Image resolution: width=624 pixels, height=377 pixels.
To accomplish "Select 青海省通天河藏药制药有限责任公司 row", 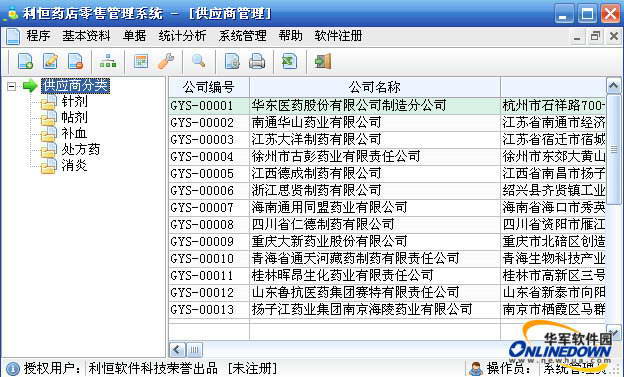I will tap(387, 259).
